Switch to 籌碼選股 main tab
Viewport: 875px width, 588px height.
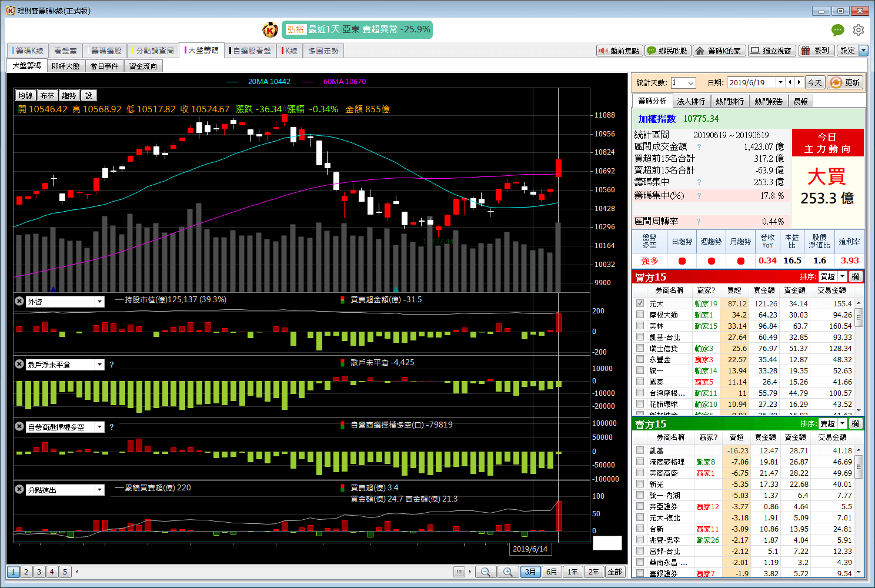click(105, 51)
